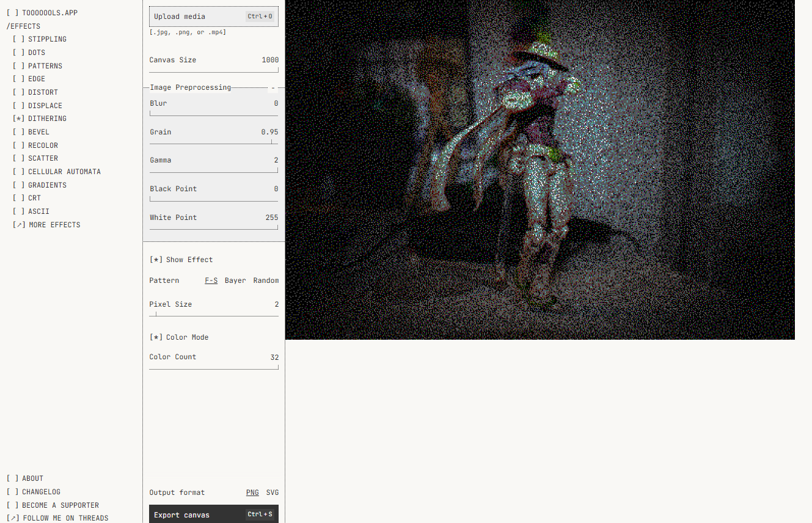Choose SVG output format
Viewport: 812px width, 523px height.
pos(272,492)
